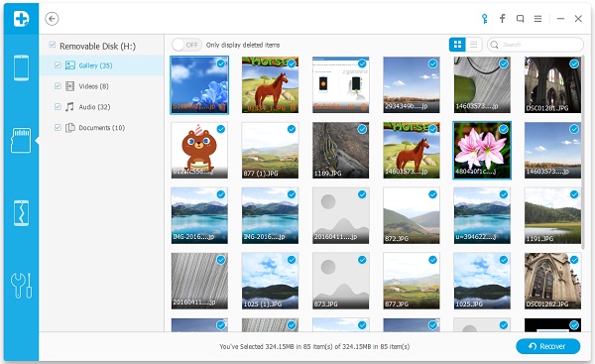Select Gallery (35) category
The image size is (595, 364).
101,65
